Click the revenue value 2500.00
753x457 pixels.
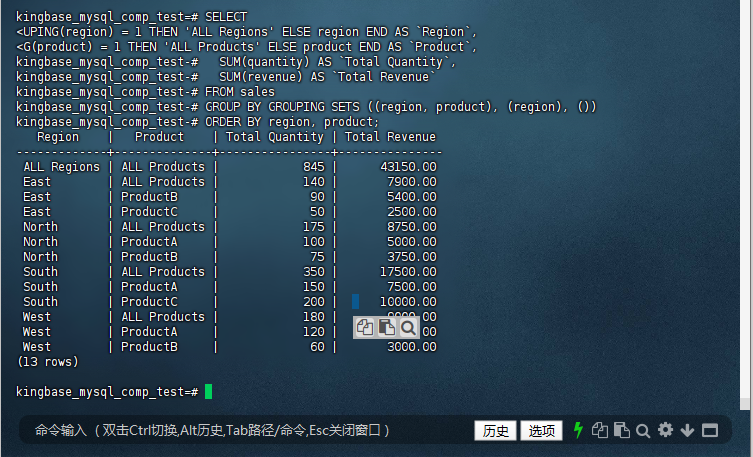(x=412, y=212)
